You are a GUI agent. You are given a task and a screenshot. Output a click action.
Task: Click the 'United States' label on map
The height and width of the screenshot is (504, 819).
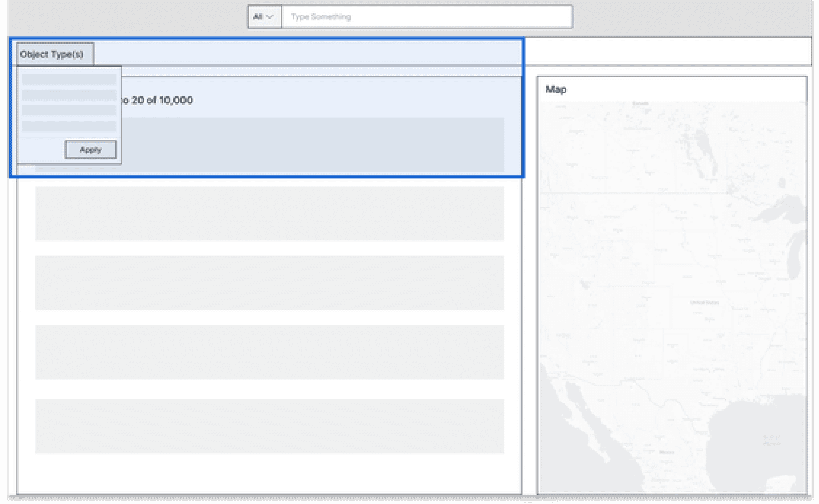[x=704, y=302]
